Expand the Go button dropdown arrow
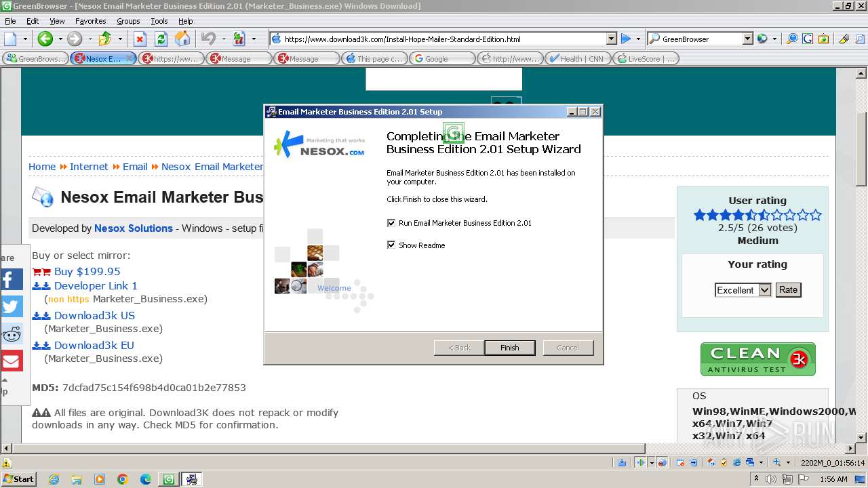Screen dimensions: 868x488 [x=638, y=39]
